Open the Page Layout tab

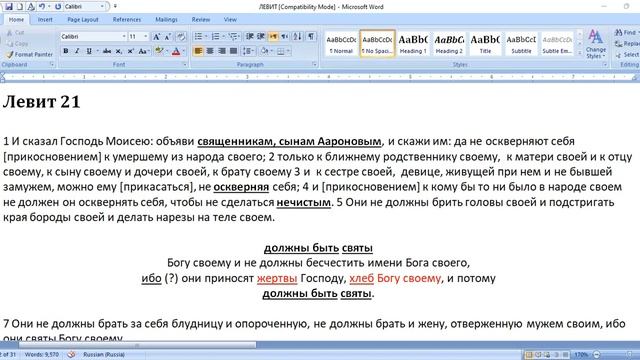[x=83, y=20]
